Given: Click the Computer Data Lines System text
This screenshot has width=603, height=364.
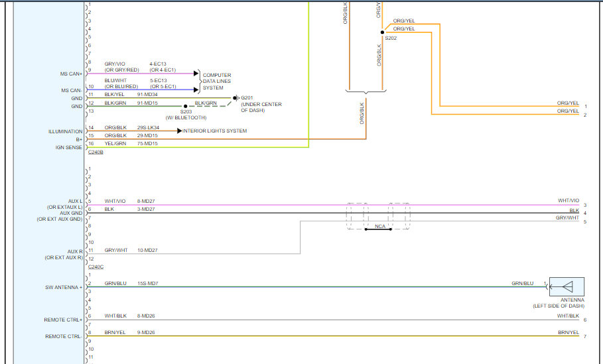Looking at the screenshot, I should [217, 82].
